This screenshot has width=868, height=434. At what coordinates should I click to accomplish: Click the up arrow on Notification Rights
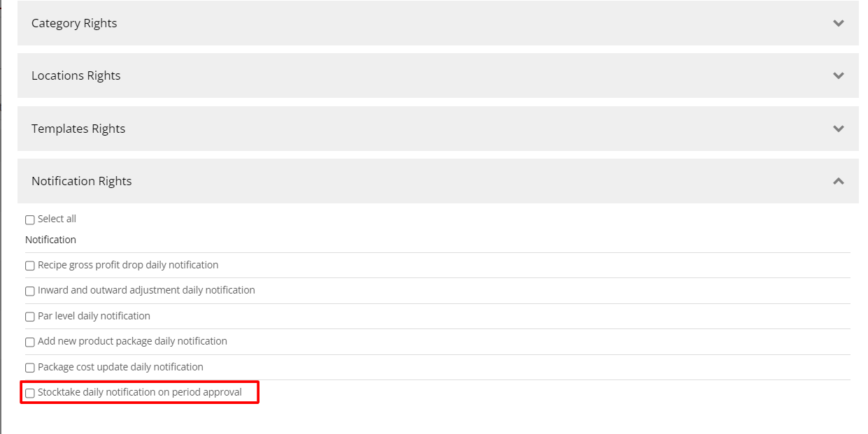(839, 181)
